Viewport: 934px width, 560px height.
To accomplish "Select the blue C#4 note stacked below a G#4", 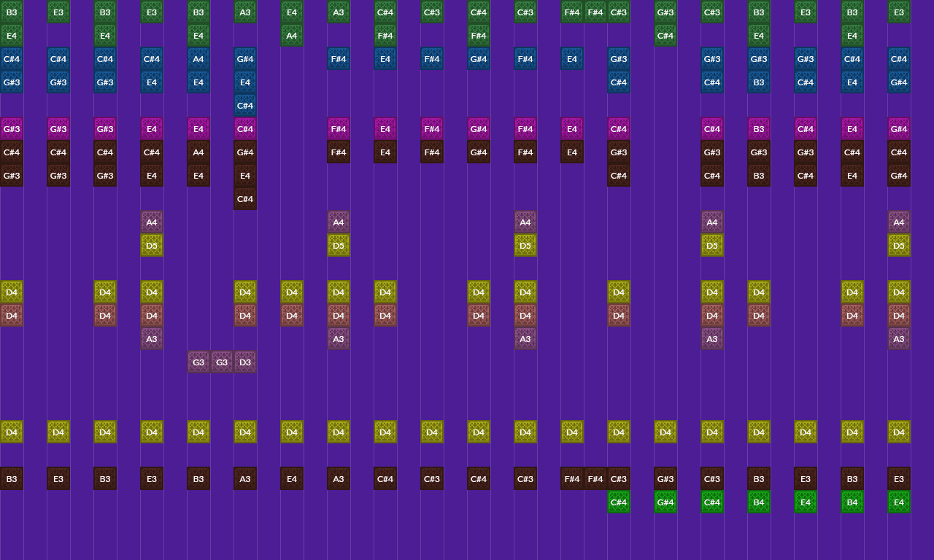I will point(245,106).
